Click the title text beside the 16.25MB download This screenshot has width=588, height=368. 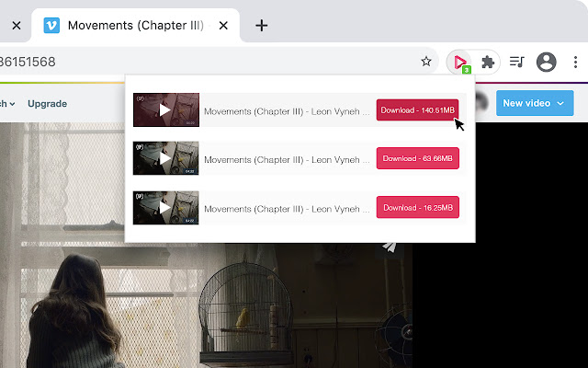(x=287, y=209)
